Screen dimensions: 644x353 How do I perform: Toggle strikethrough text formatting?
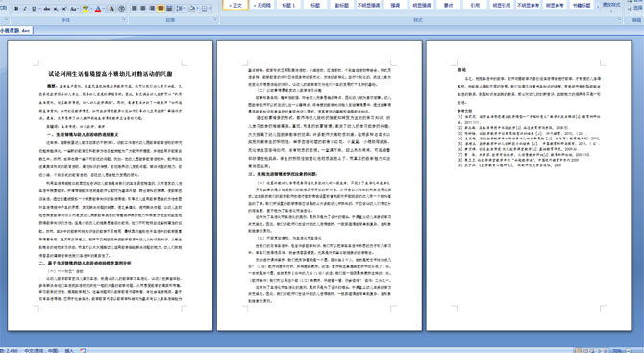pos(46,9)
